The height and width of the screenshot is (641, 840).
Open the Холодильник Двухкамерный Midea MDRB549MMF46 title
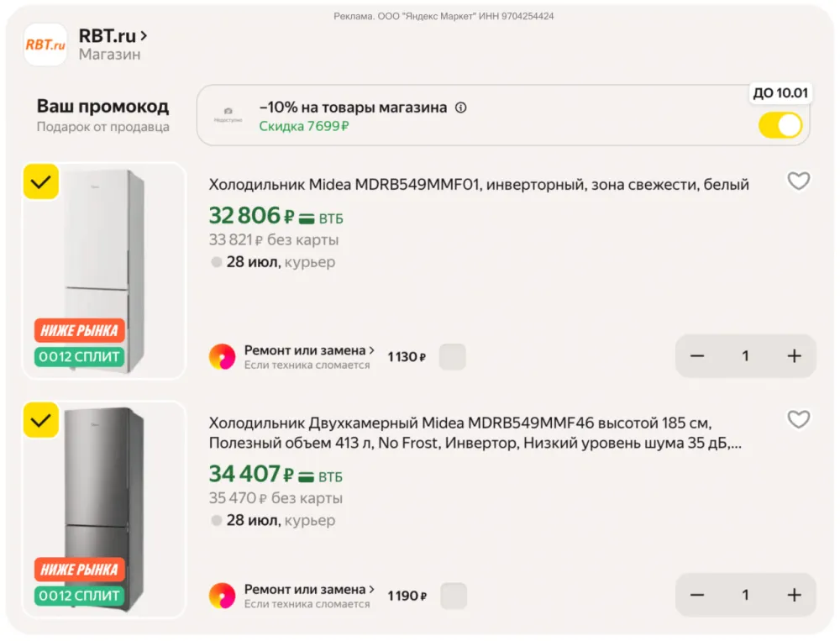(x=475, y=433)
